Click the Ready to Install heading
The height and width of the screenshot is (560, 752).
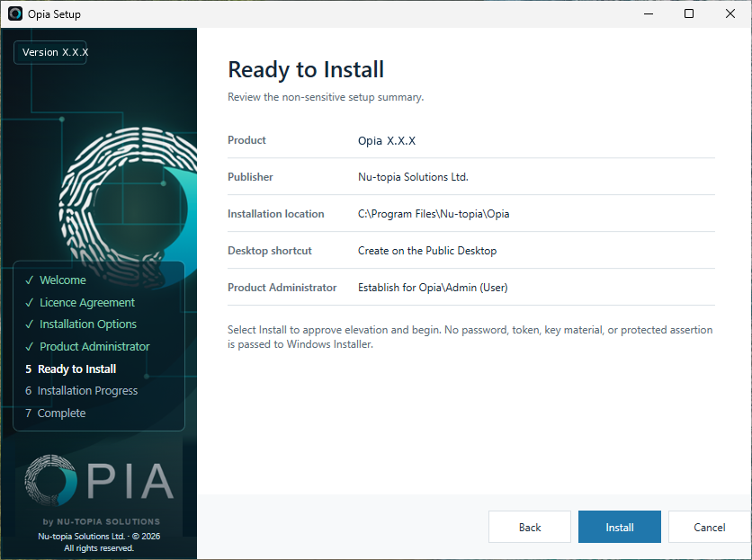[306, 69]
